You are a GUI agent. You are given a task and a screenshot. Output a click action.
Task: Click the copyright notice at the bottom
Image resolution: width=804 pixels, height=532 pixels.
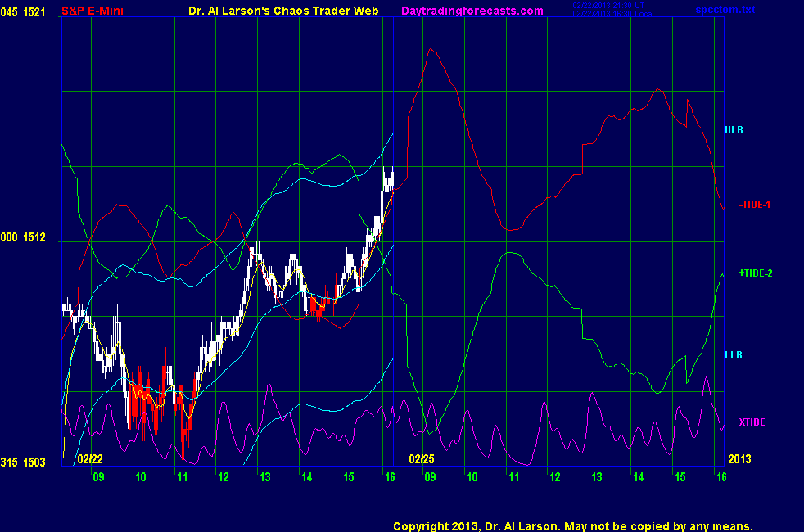click(572, 526)
